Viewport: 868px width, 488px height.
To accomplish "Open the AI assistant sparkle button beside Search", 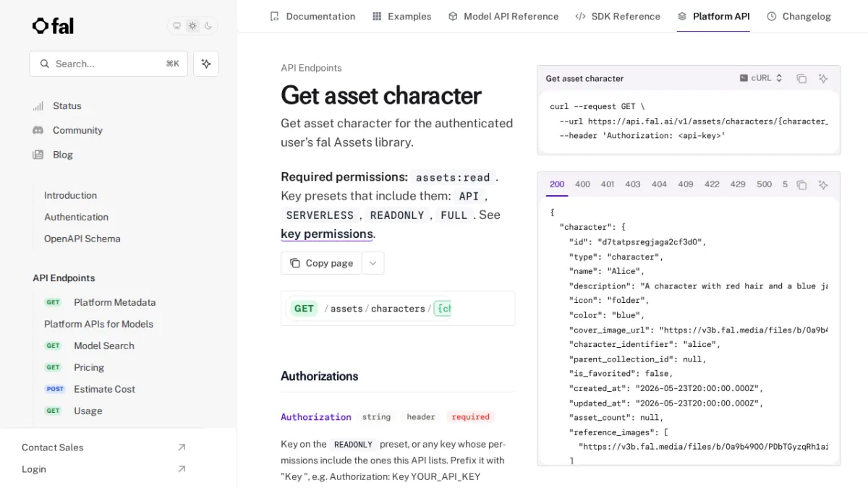I will point(206,64).
